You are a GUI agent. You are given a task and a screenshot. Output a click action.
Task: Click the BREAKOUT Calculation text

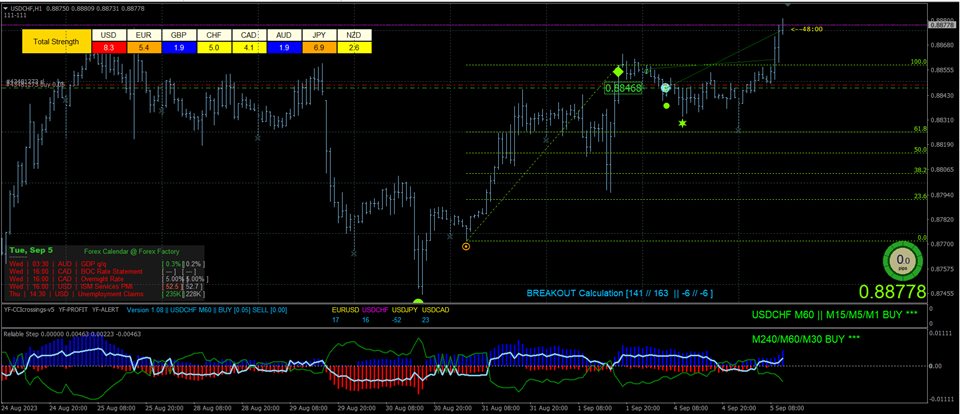coord(619,293)
